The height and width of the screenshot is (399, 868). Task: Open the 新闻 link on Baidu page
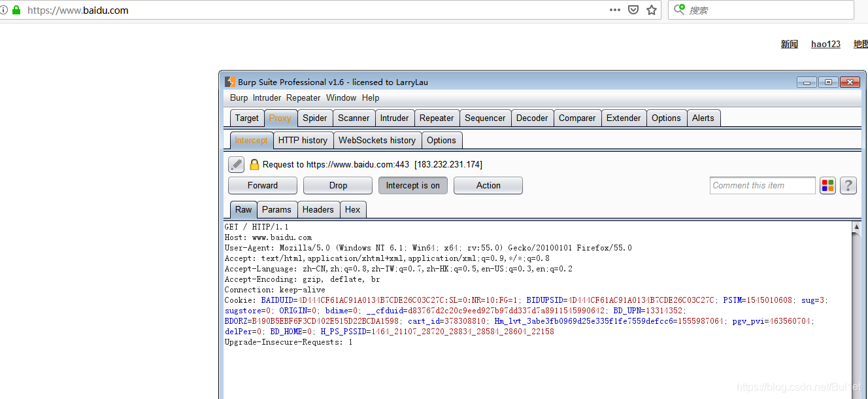pos(790,44)
